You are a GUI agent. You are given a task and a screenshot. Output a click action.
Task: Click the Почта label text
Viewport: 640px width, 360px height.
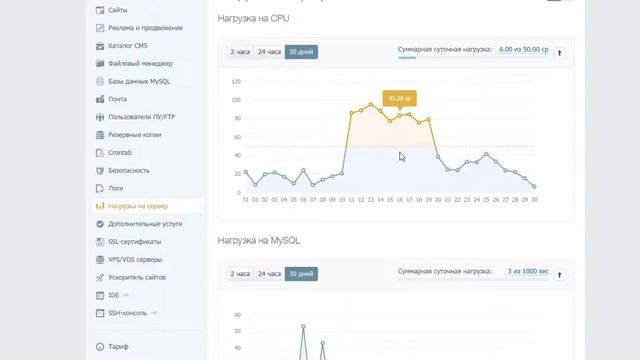(x=118, y=99)
